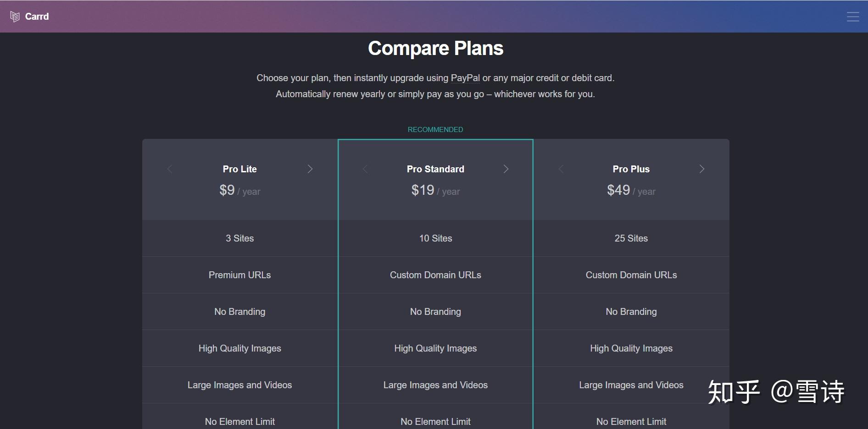Click previous arrow on Pro Lite
The width and height of the screenshot is (868, 429).
[170, 169]
